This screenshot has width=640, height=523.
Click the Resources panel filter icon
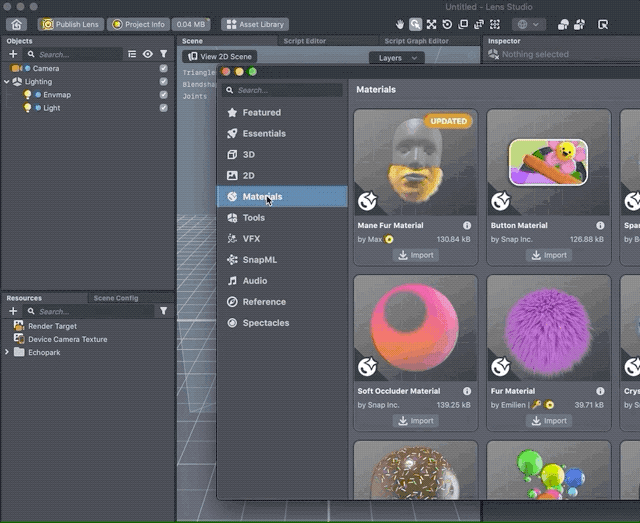[x=163, y=311]
